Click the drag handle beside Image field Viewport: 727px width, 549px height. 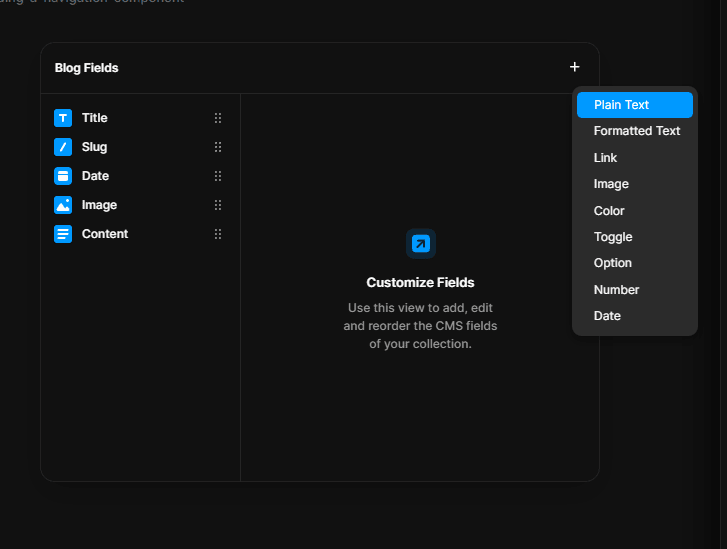pyautogui.click(x=218, y=205)
